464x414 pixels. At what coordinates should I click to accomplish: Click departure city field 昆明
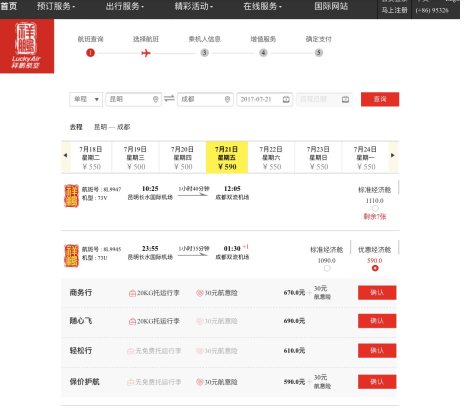click(x=134, y=99)
